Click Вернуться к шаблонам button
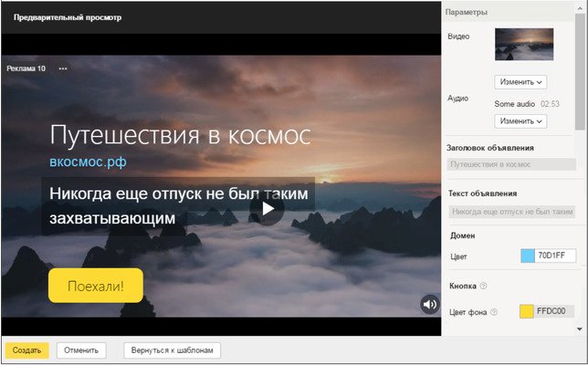This screenshot has height=365, width=588. coord(173,350)
